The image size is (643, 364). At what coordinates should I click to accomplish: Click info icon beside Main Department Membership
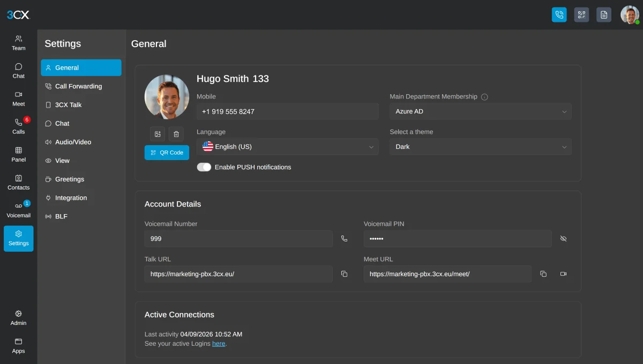click(x=484, y=97)
